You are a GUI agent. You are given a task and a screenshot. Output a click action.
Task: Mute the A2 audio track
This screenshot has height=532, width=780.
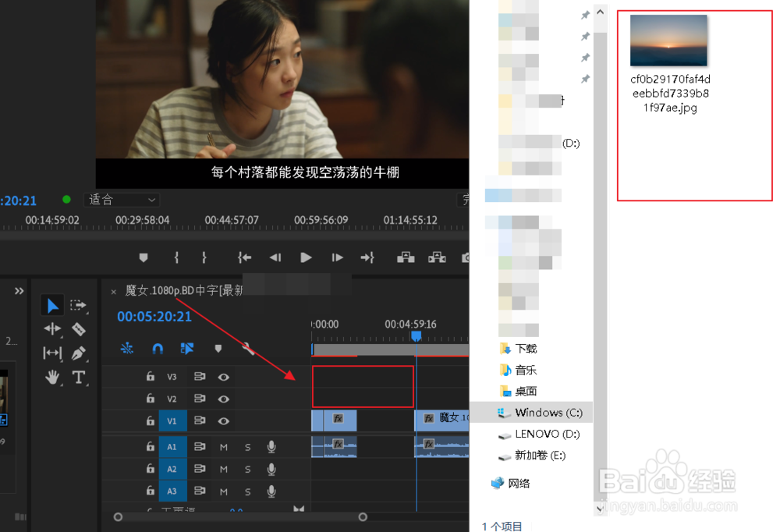(x=224, y=469)
